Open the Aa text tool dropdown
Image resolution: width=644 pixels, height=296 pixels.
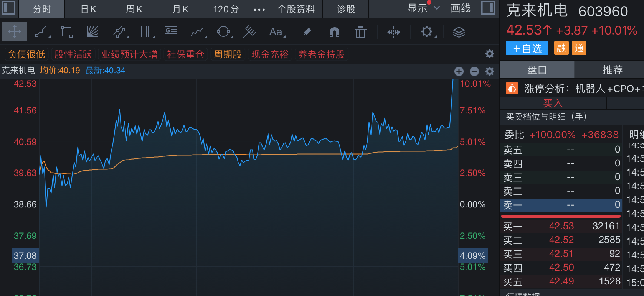(x=276, y=32)
